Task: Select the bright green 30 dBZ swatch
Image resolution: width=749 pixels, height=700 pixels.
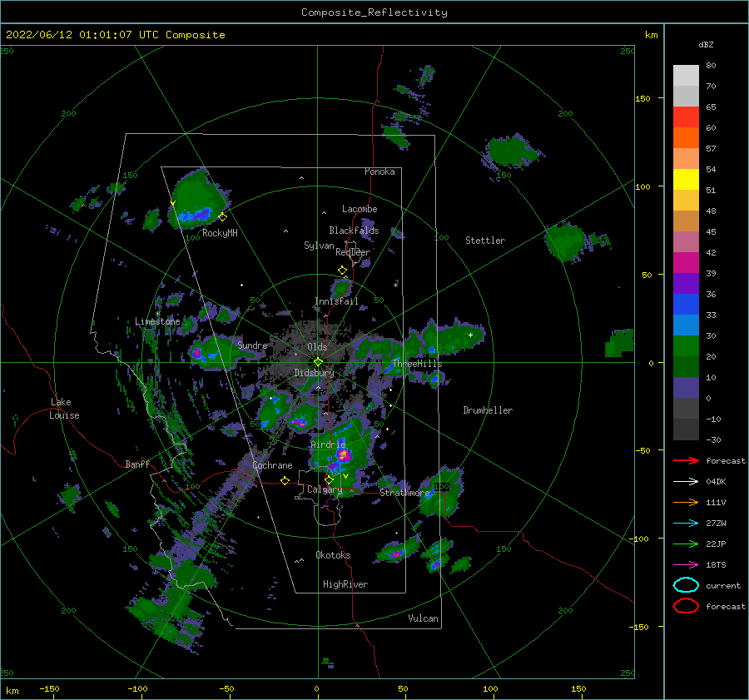Action: click(686, 346)
